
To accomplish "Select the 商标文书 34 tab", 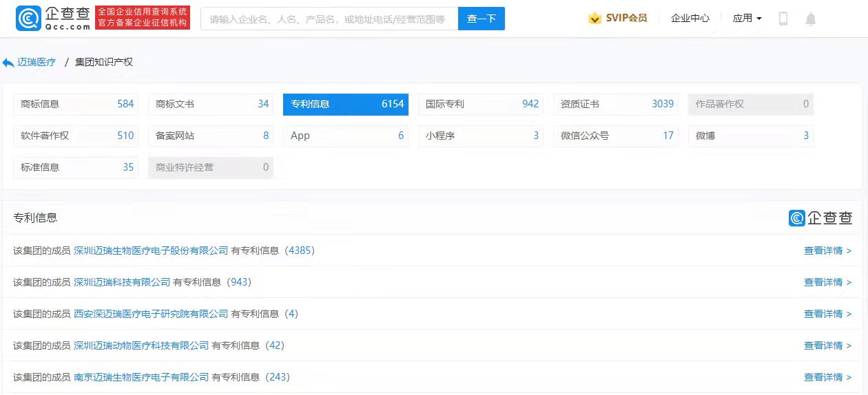I will [x=211, y=104].
